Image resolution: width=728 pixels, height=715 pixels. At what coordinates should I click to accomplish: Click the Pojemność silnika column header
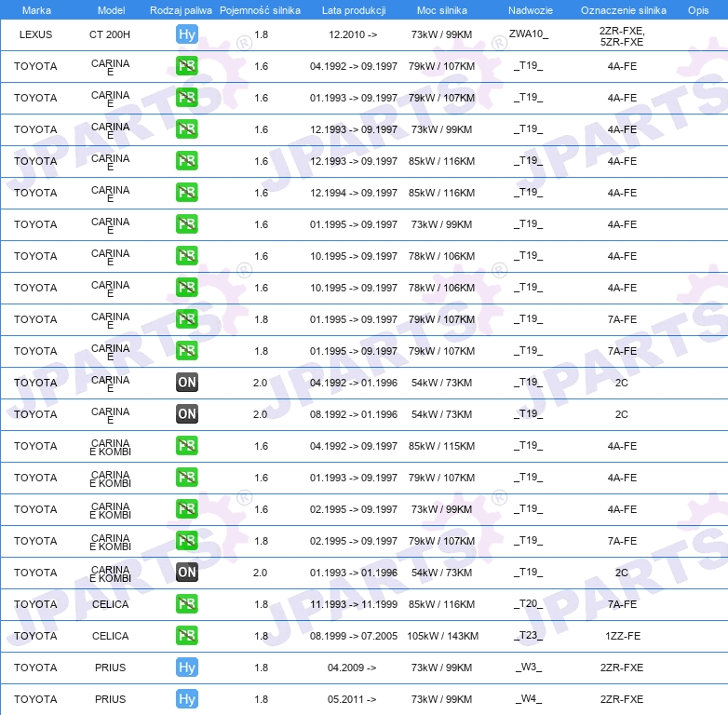pyautogui.click(x=260, y=10)
